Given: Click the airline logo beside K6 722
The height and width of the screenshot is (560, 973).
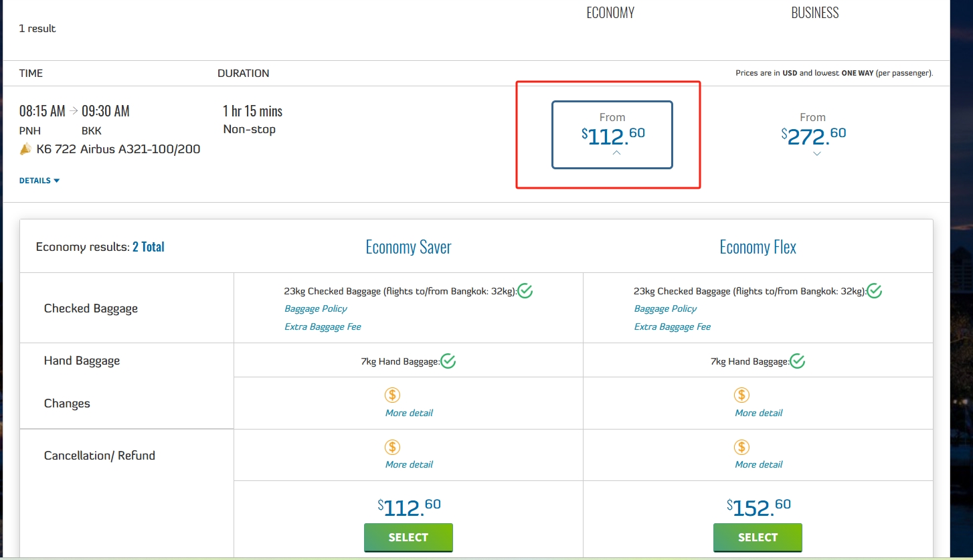Looking at the screenshot, I should tap(25, 149).
